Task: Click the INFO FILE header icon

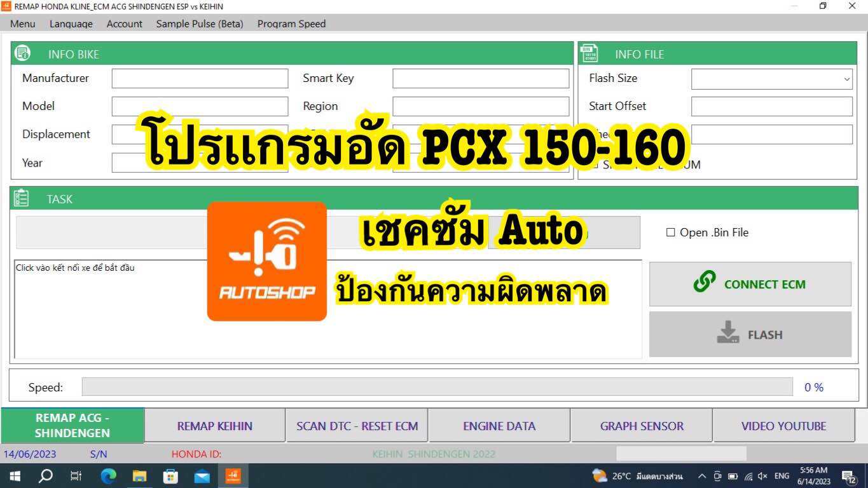Action: [x=589, y=53]
